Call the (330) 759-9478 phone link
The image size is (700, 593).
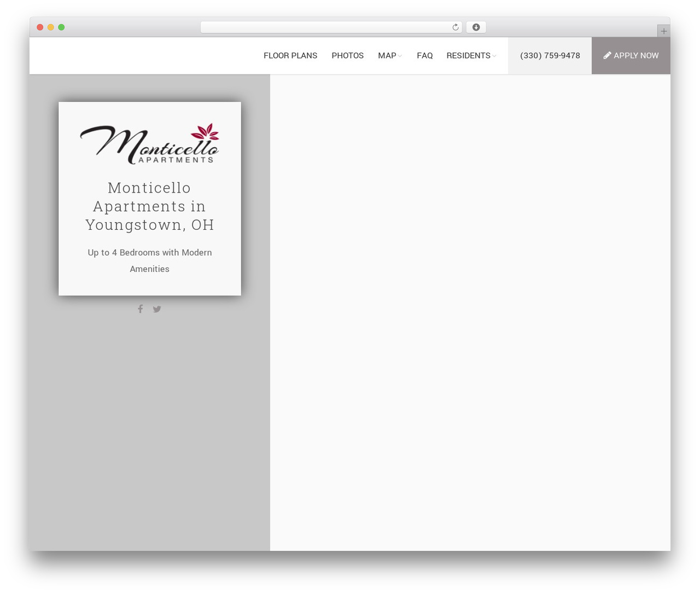click(550, 56)
